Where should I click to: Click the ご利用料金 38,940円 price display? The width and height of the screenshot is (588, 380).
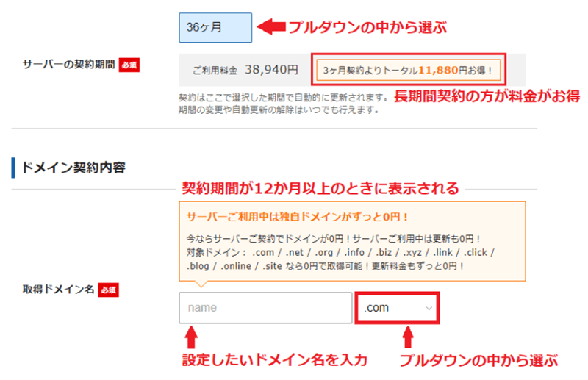[245, 71]
